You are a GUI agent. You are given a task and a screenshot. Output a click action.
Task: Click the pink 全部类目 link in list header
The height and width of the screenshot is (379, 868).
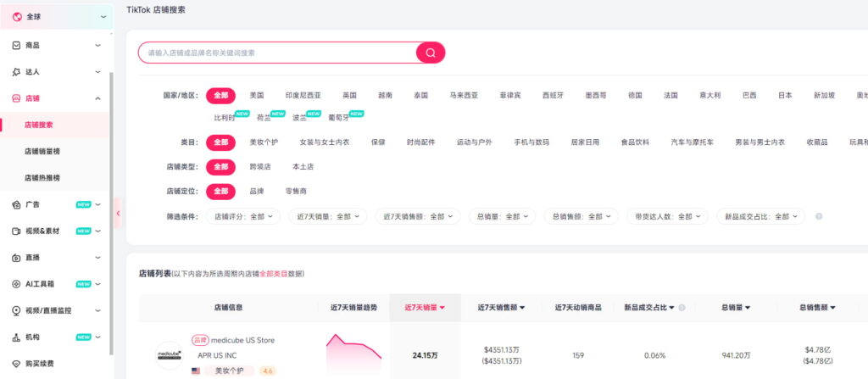(x=274, y=274)
